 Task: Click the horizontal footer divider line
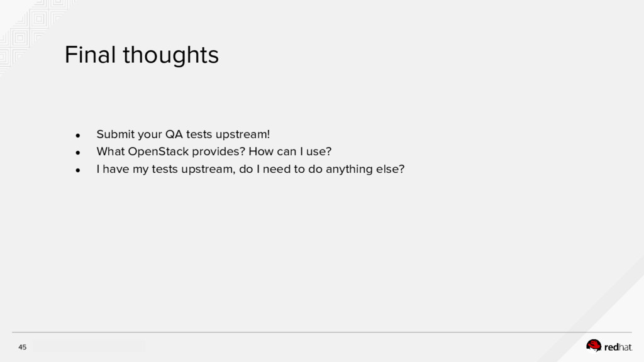coord(322,332)
